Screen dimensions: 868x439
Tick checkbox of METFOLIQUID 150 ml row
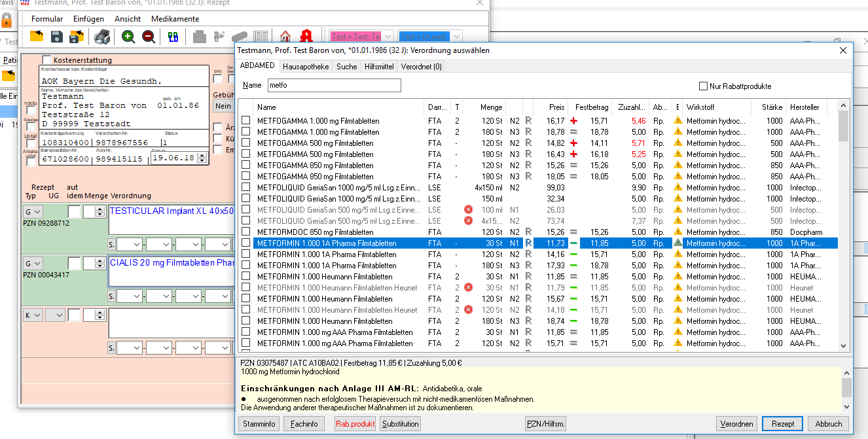245,198
